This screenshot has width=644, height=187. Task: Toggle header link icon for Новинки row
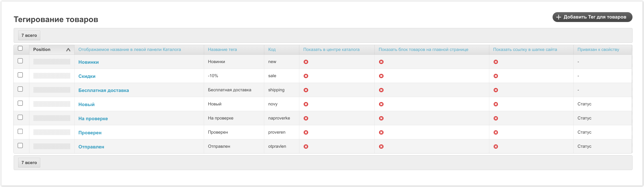point(495,62)
